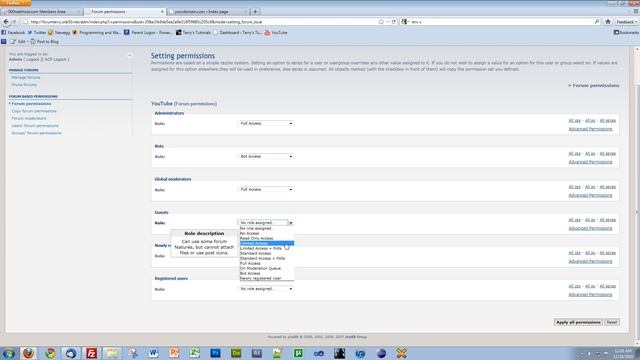Image resolution: width=640 pixels, height=360 pixels.
Task: Open Bots role dropdown
Action: (x=266, y=156)
